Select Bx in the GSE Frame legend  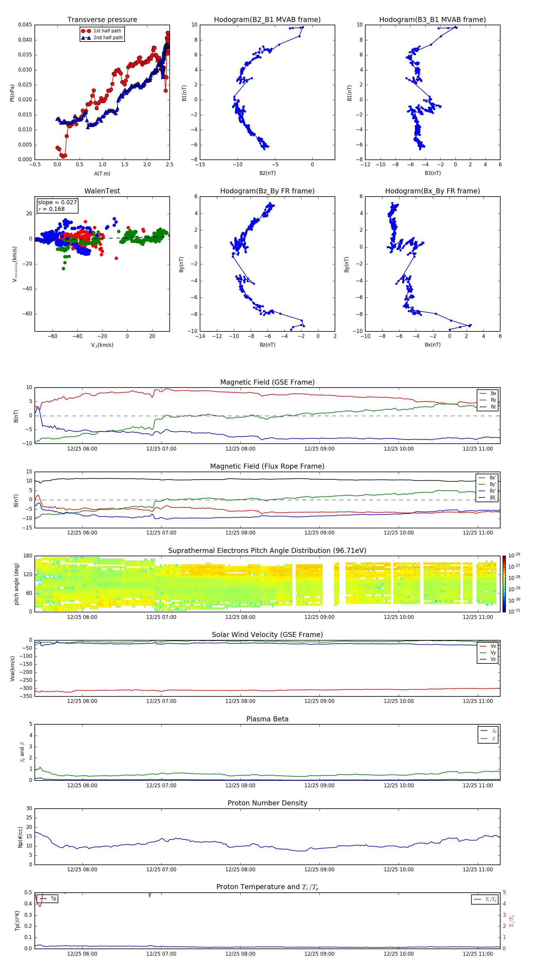pos(488,393)
